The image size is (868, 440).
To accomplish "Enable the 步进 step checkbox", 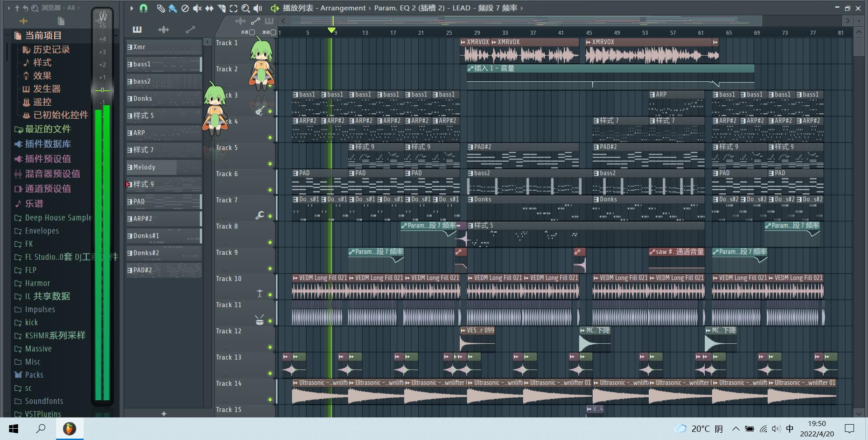I will [x=252, y=32].
